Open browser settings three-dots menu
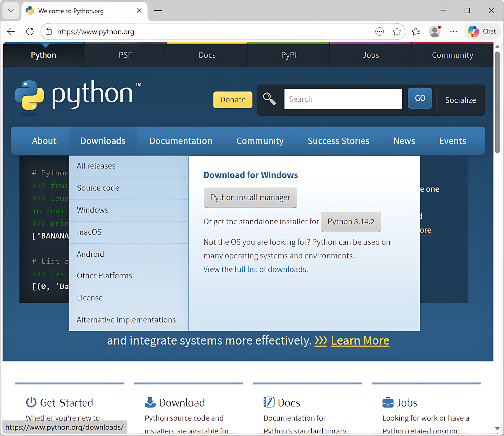 tap(453, 32)
